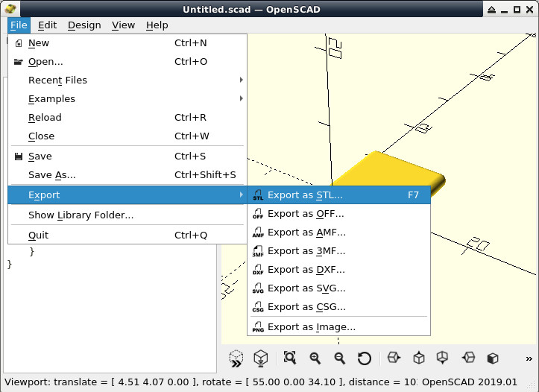The image size is (539, 392).
Task: Select Reload in the File menu
Action: pos(127,118)
